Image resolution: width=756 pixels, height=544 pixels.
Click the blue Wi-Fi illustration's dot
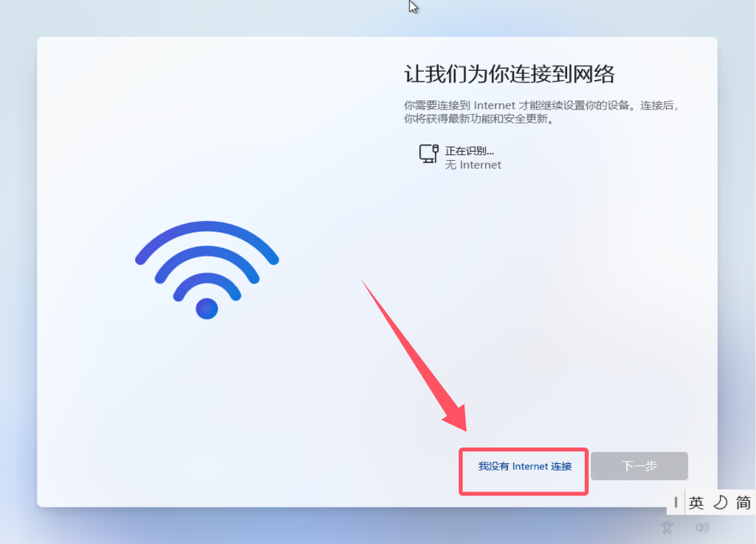207,308
